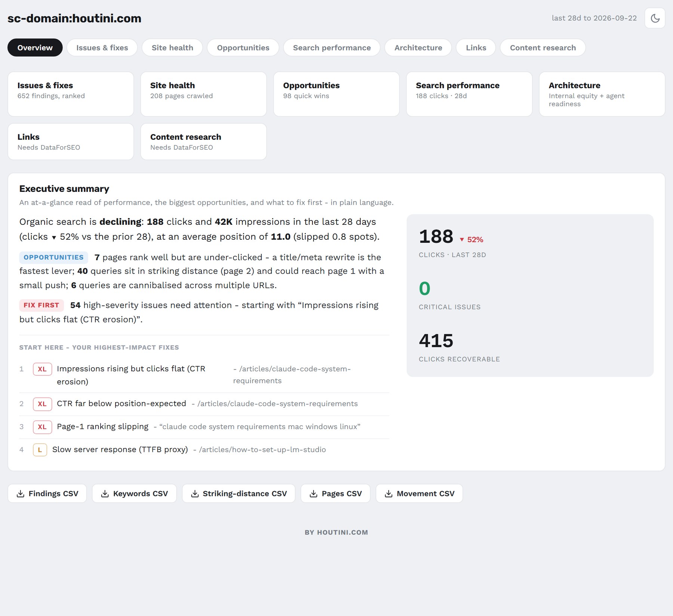Open the Opportunities card with 98 quick wins
Screen dimensions: 673x616
336,94
